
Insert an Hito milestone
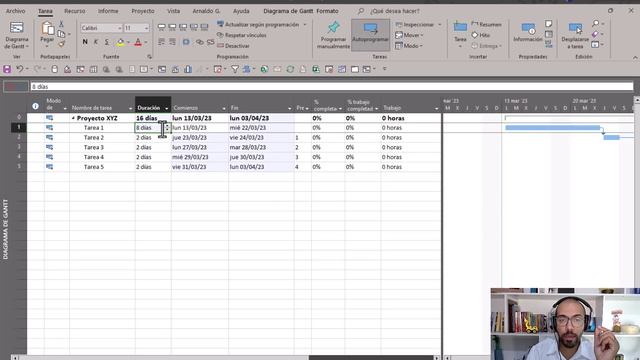481,36
